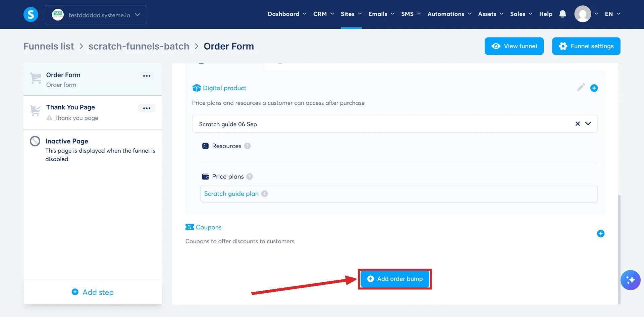Click the View funnel button
The width and height of the screenshot is (644, 317).
514,46
